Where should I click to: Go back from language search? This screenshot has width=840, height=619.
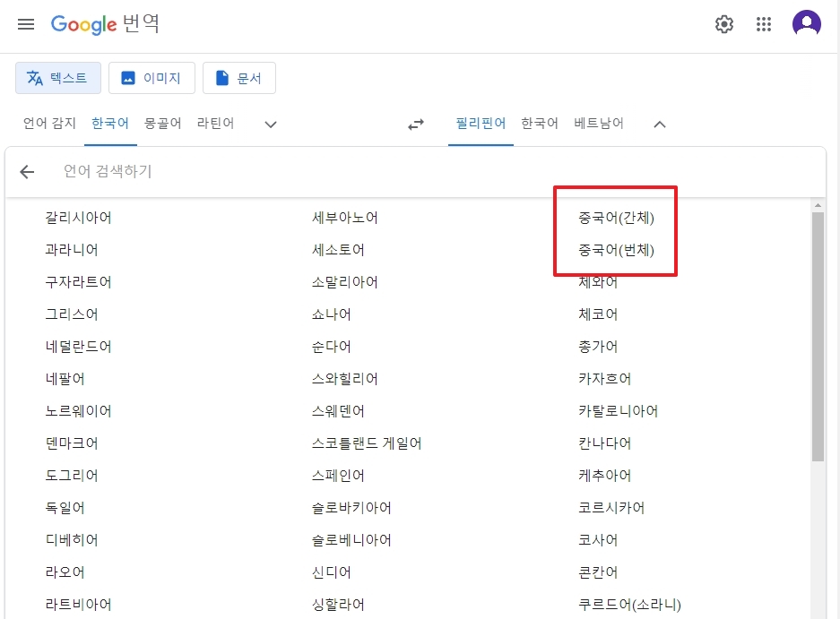[x=27, y=171]
